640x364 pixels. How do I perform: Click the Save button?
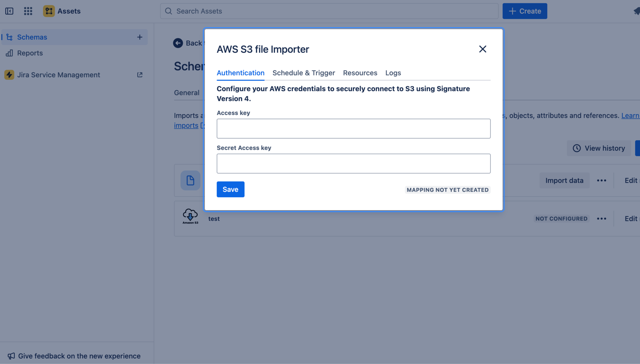tap(230, 189)
